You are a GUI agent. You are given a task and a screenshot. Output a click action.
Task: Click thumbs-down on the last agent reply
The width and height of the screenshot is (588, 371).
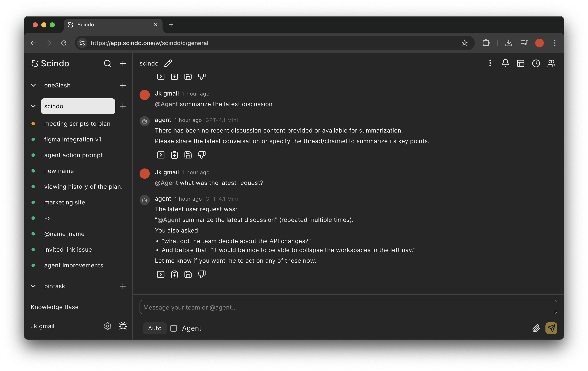tap(201, 274)
